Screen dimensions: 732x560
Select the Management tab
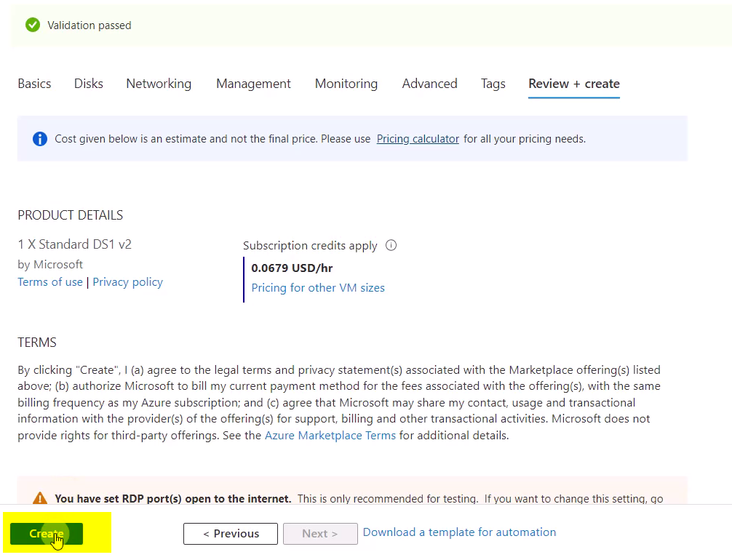click(x=253, y=84)
